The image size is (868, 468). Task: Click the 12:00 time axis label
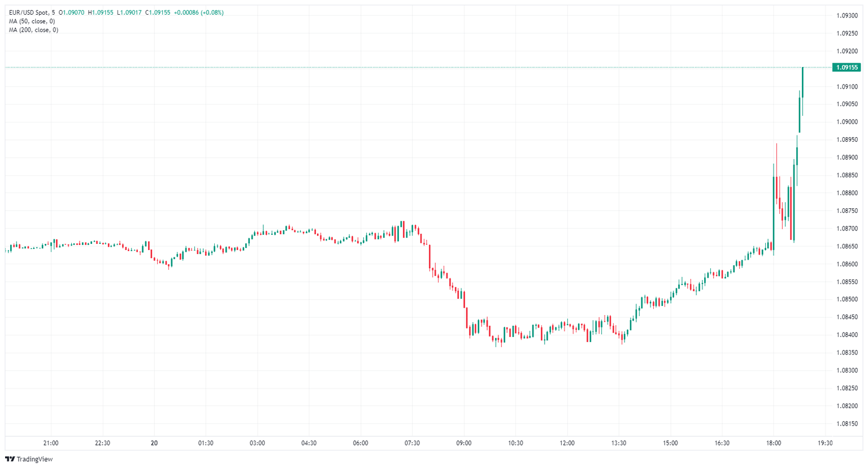[x=567, y=443]
